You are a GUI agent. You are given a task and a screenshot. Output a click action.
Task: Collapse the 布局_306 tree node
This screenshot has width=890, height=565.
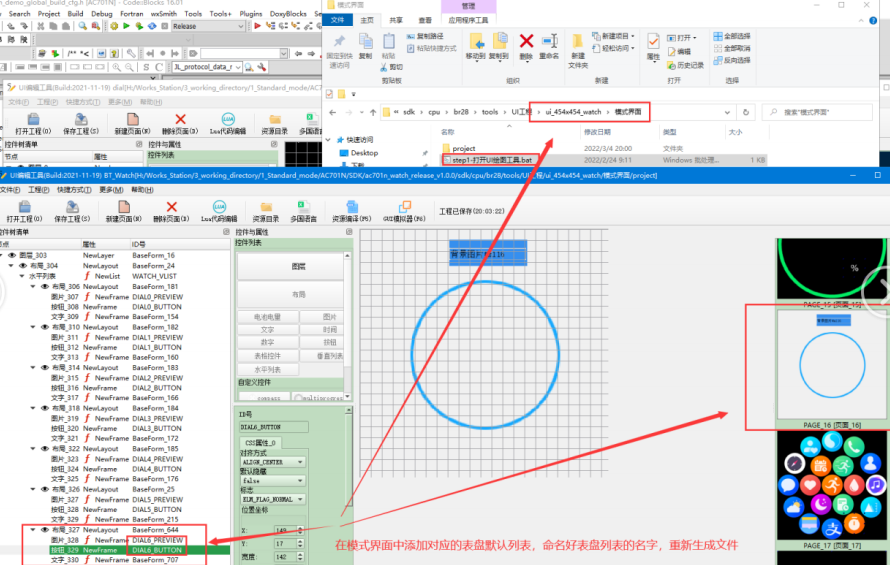pyautogui.click(x=33, y=287)
